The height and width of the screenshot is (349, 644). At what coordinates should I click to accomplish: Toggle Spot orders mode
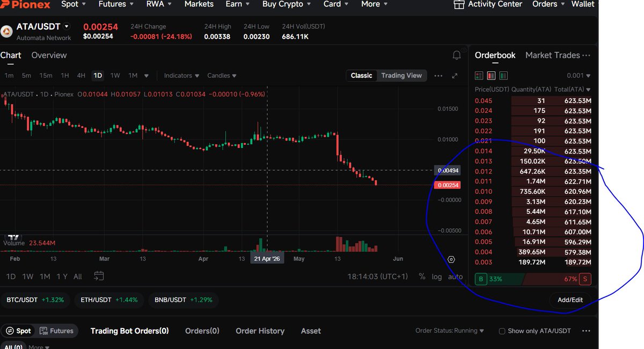point(18,331)
